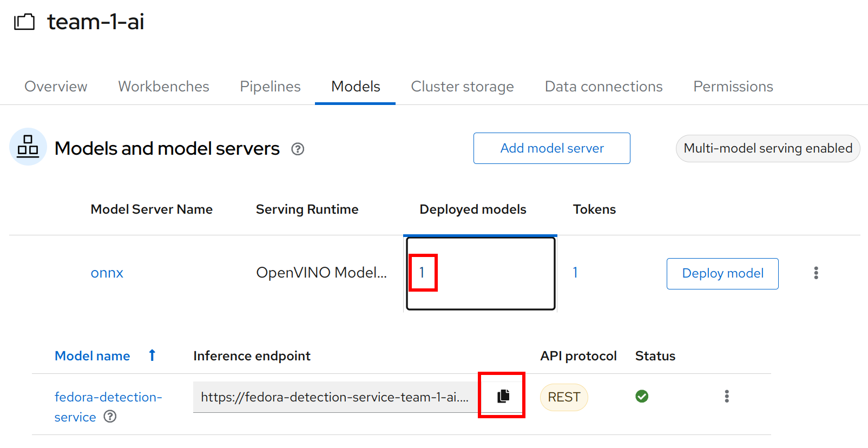Open the onnx model server link
The height and width of the screenshot is (448, 868).
point(107,273)
